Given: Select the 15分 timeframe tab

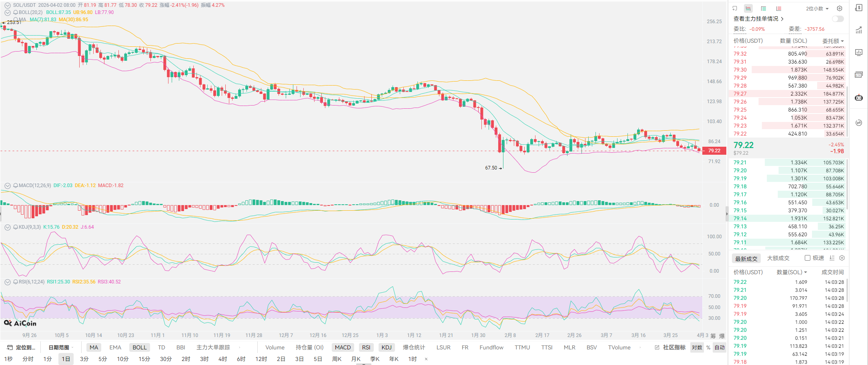Looking at the screenshot, I should coord(144,359).
